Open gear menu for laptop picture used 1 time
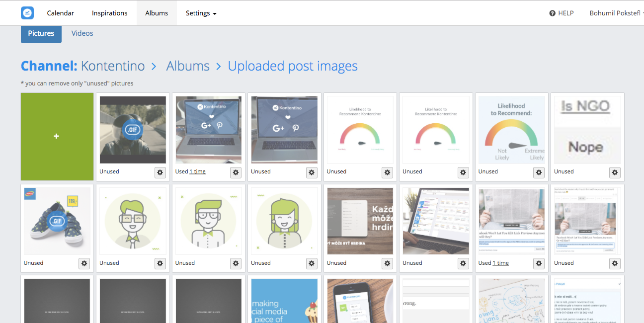The height and width of the screenshot is (323, 644). [236, 172]
